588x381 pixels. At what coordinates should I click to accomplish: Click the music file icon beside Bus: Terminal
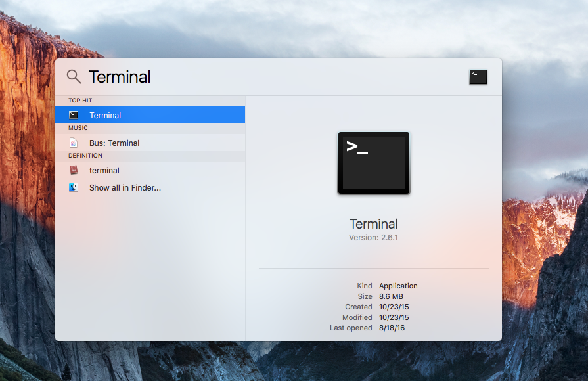[x=74, y=143]
